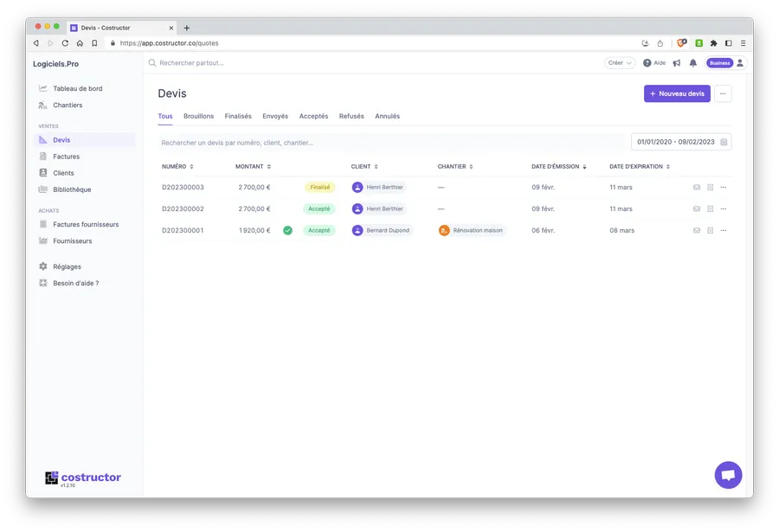Select Devis in sidebar
This screenshot has height=532, width=779.
coord(85,140)
